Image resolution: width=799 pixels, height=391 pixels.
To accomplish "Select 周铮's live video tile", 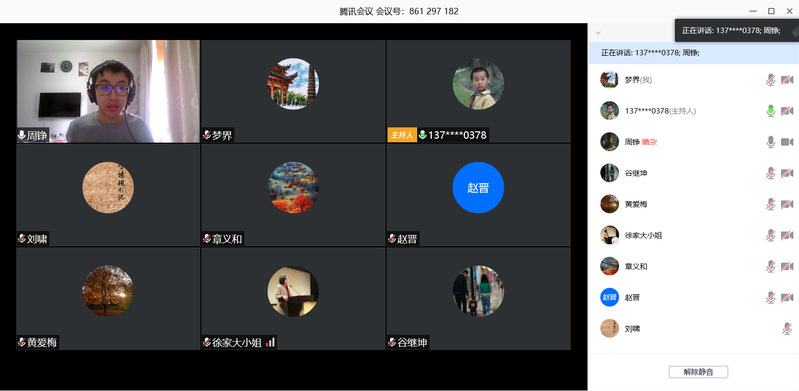I will [x=108, y=91].
